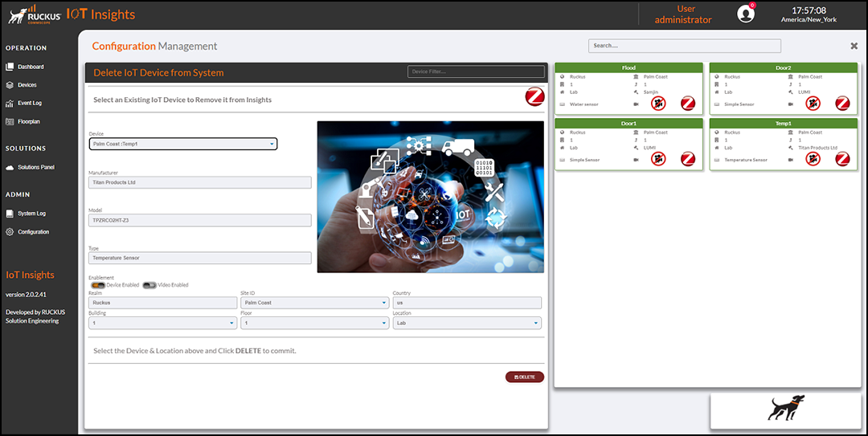This screenshot has height=436, width=868.
Task: Open the System Log icon in the sidebar
Action: pyautogui.click(x=10, y=214)
